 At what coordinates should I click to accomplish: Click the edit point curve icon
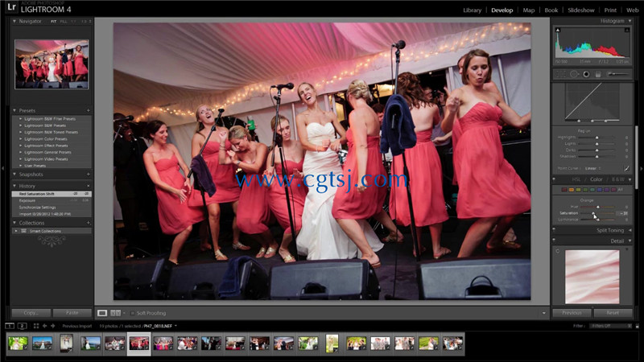tap(626, 168)
